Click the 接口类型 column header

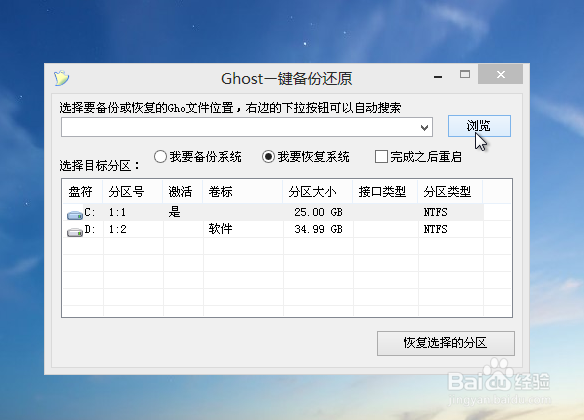(x=385, y=192)
